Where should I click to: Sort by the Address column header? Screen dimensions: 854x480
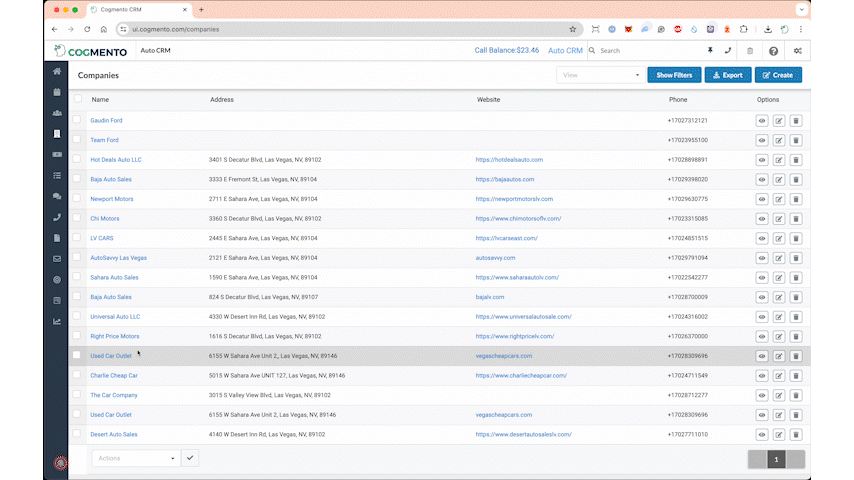[x=222, y=100]
